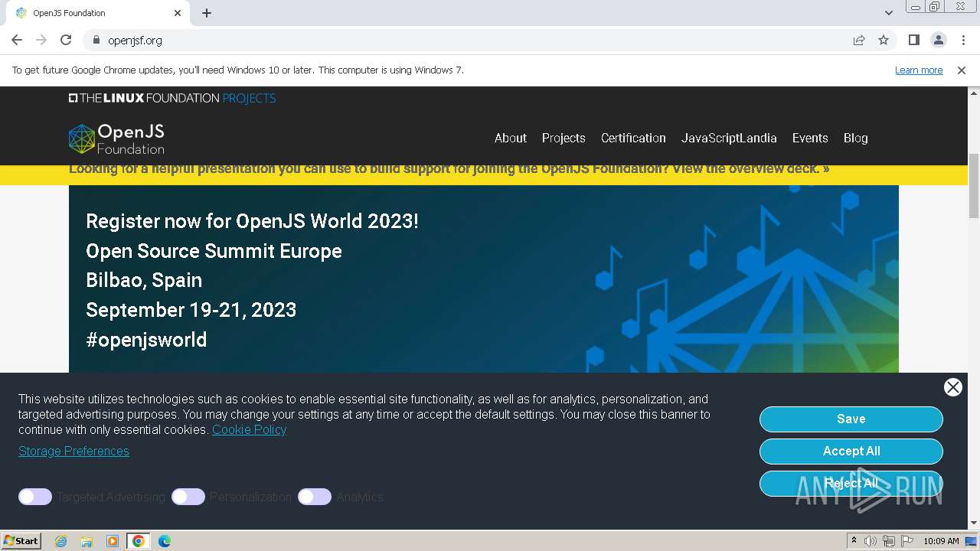Image resolution: width=980 pixels, height=551 pixels.
Task: Click the Reject All cookies button
Action: 851,483
